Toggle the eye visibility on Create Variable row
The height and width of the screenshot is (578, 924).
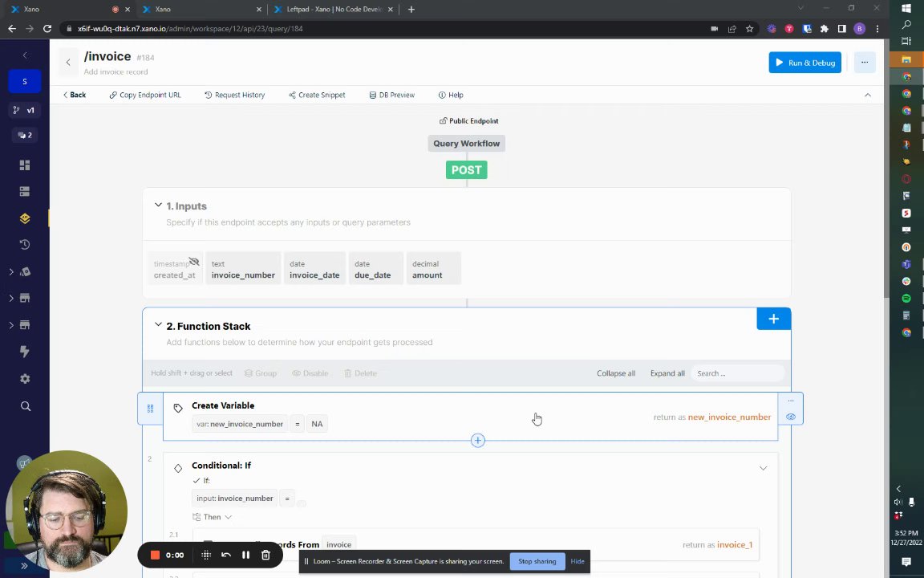tap(791, 417)
